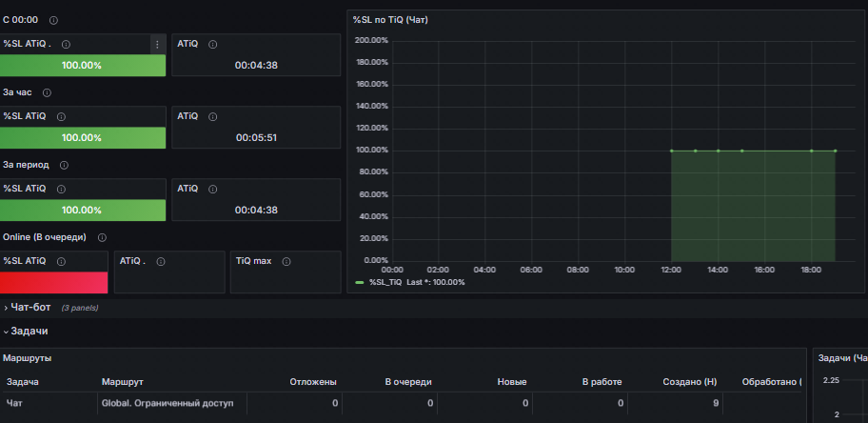Click info icon beside За час heading
This screenshot has width=868, height=423.
(x=47, y=92)
